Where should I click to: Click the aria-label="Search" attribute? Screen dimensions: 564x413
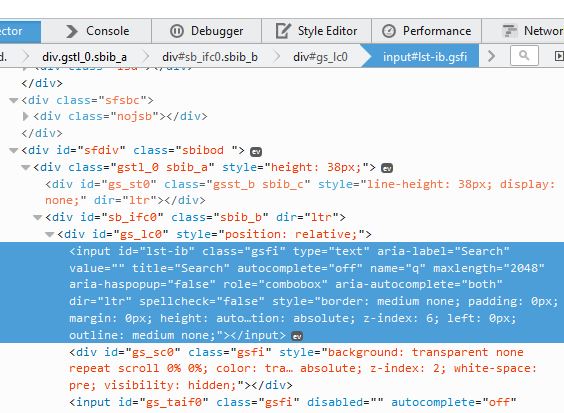443,251
